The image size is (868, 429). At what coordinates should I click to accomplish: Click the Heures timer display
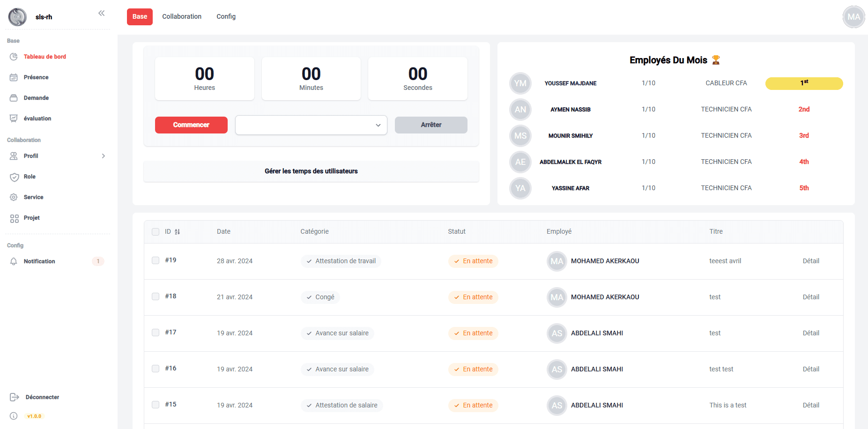pyautogui.click(x=205, y=79)
